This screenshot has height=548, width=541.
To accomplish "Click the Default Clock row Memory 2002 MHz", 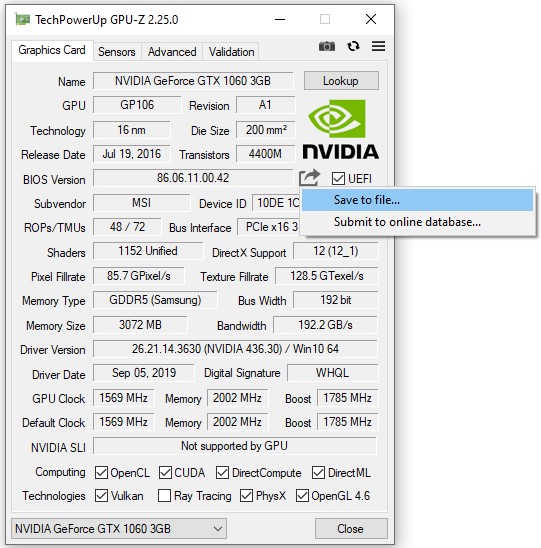I will point(237,422).
